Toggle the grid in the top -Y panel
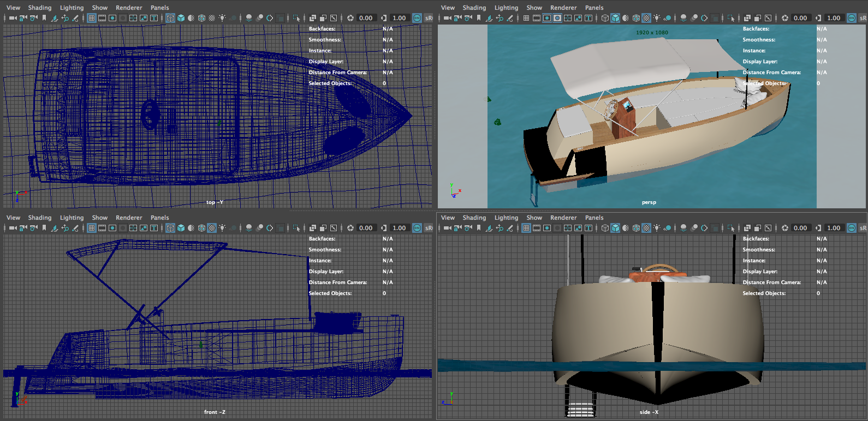Viewport: 868px width, 421px height. [92, 18]
